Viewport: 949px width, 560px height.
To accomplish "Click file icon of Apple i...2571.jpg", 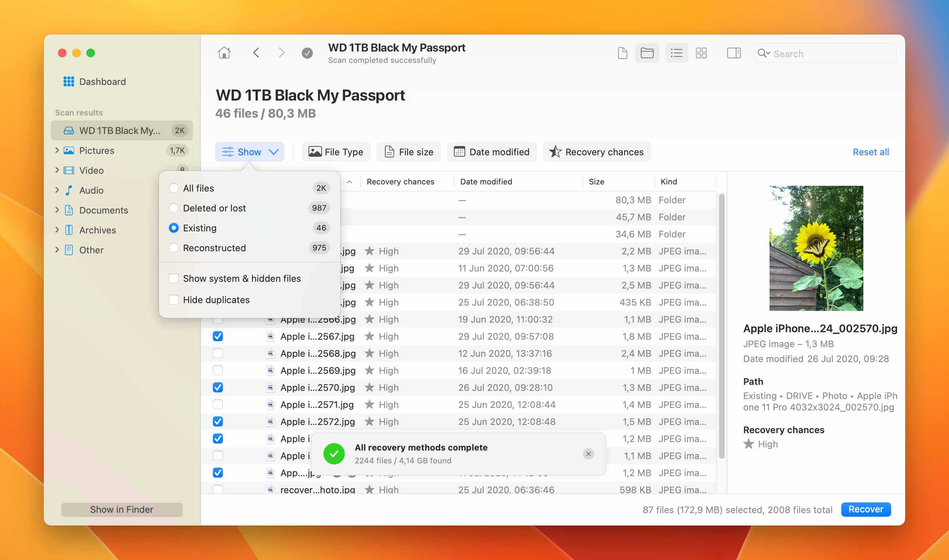I will click(270, 404).
